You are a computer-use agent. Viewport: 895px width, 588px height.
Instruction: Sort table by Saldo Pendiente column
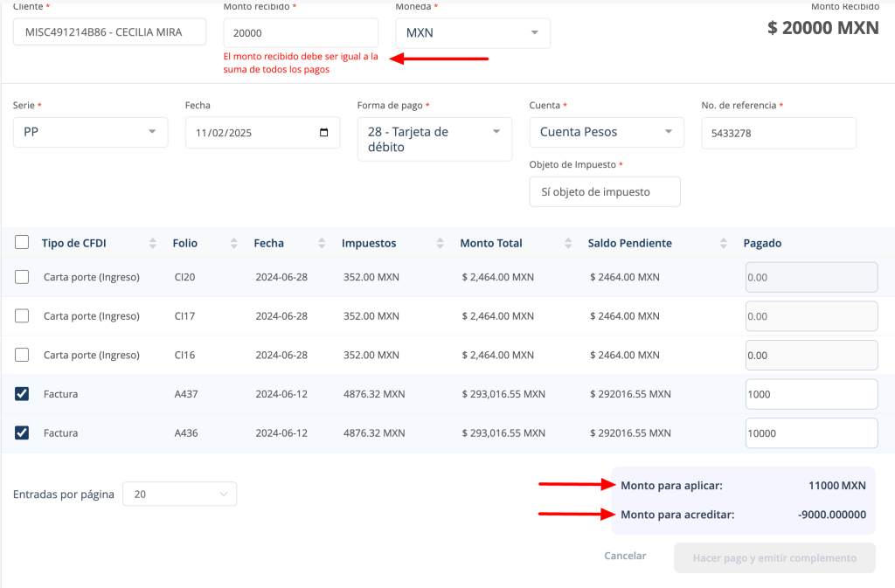(723, 244)
